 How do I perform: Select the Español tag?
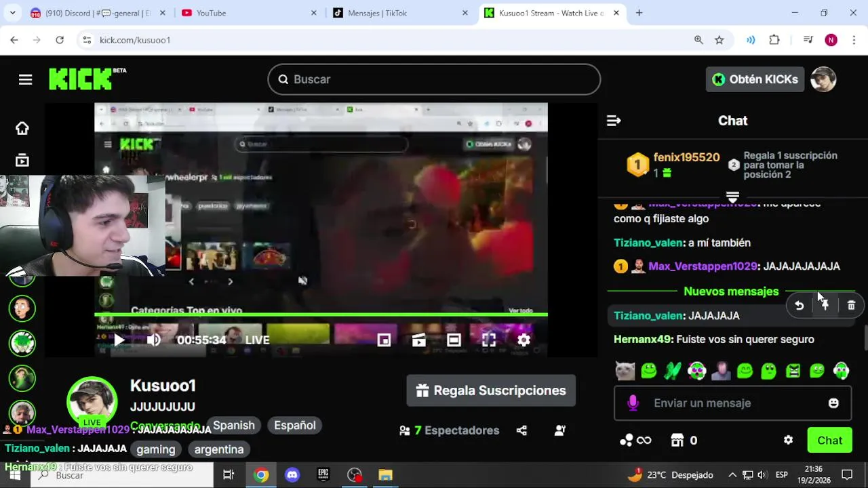[295, 426]
